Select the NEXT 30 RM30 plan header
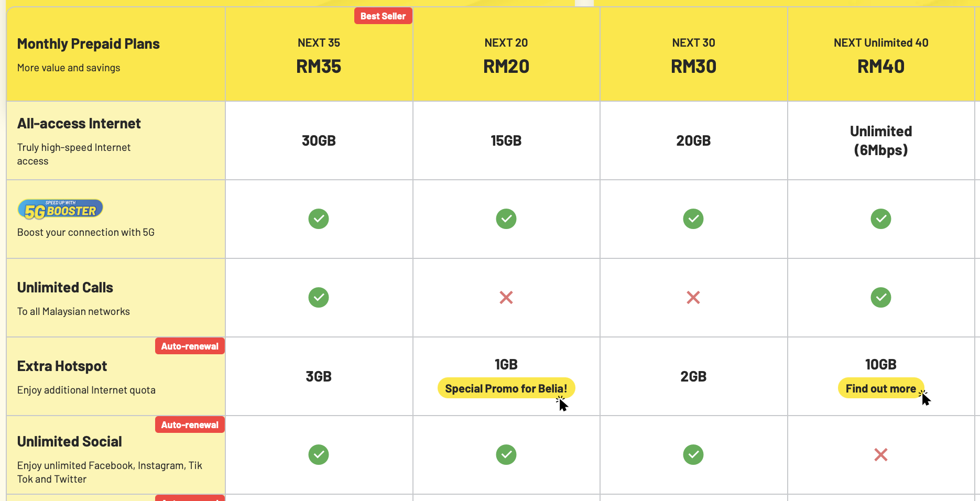The width and height of the screenshot is (980, 501). (693, 56)
